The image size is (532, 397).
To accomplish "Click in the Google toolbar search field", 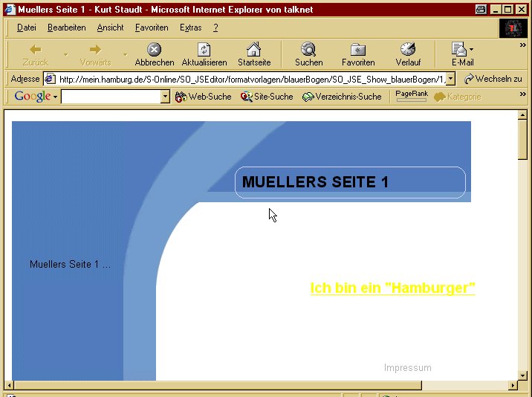I will tap(110, 97).
